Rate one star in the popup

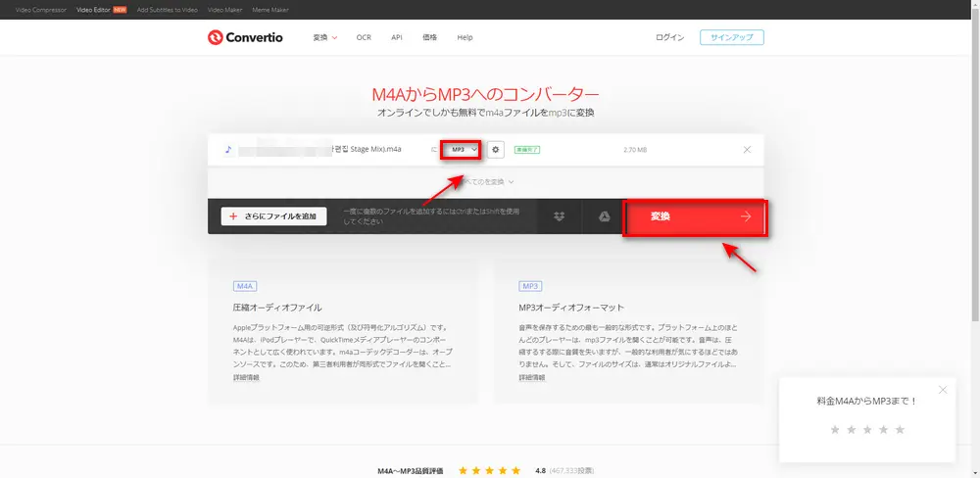pos(835,430)
